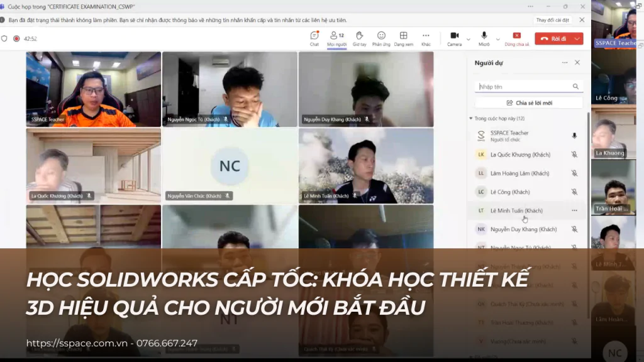Open Phản ứng reactions menu
This screenshot has width=644, height=362.
pyautogui.click(x=381, y=38)
